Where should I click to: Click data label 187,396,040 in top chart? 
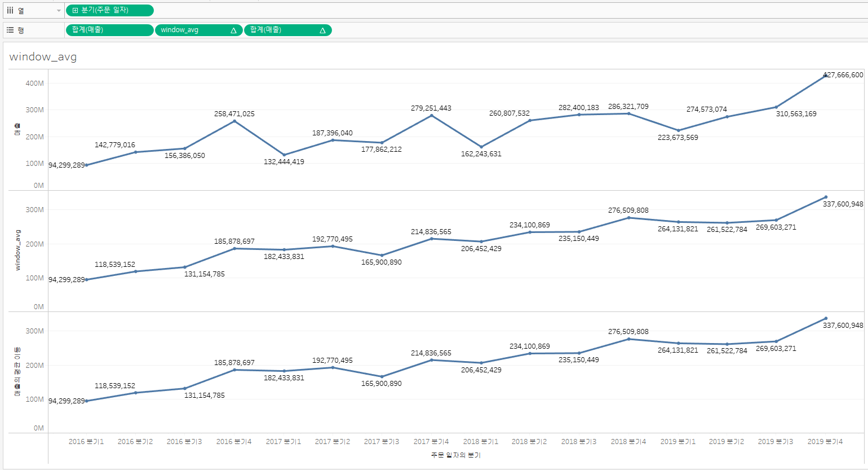(333, 133)
